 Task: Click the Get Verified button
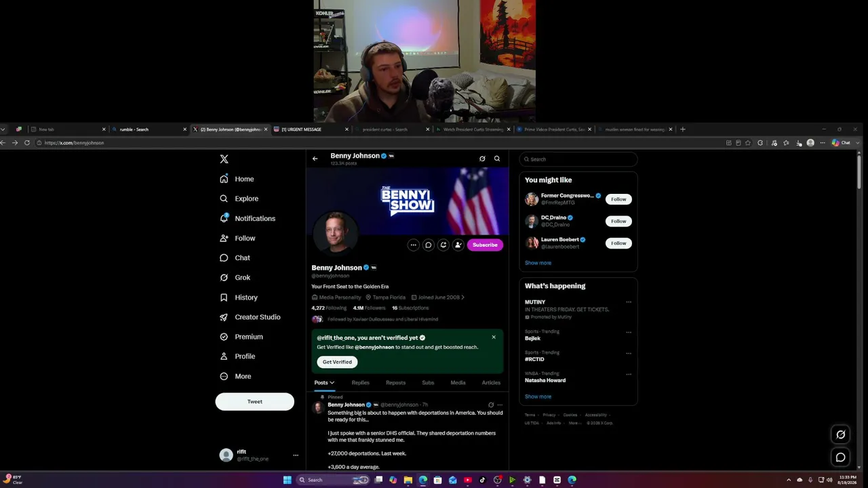click(337, 362)
